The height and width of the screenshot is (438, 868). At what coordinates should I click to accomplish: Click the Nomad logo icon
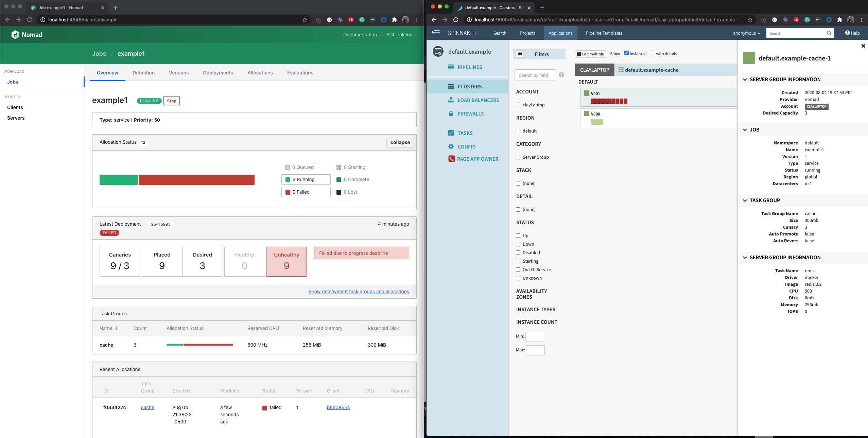[x=15, y=35]
